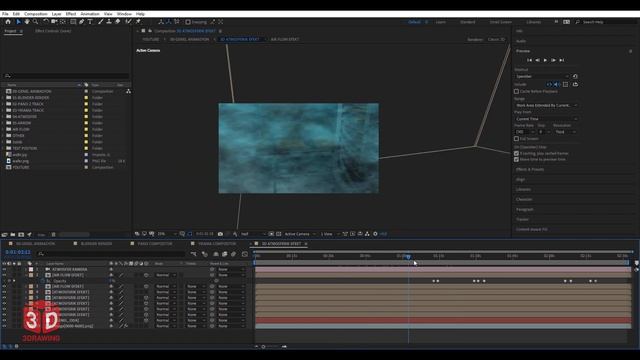Open the Active Camera view dropdown

click(x=300, y=234)
